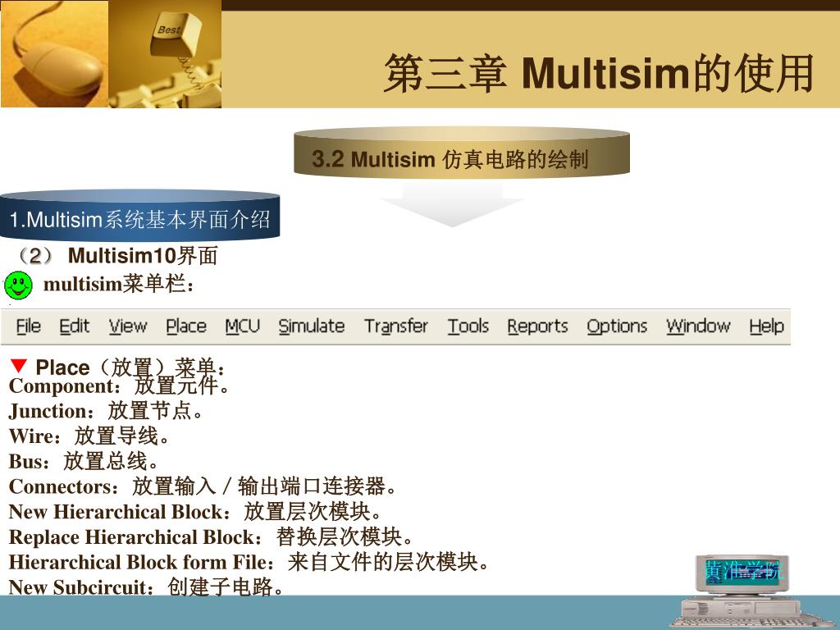Click the Replace Hierarchical Block line
This screenshot has height=630, width=840.
tap(211, 536)
